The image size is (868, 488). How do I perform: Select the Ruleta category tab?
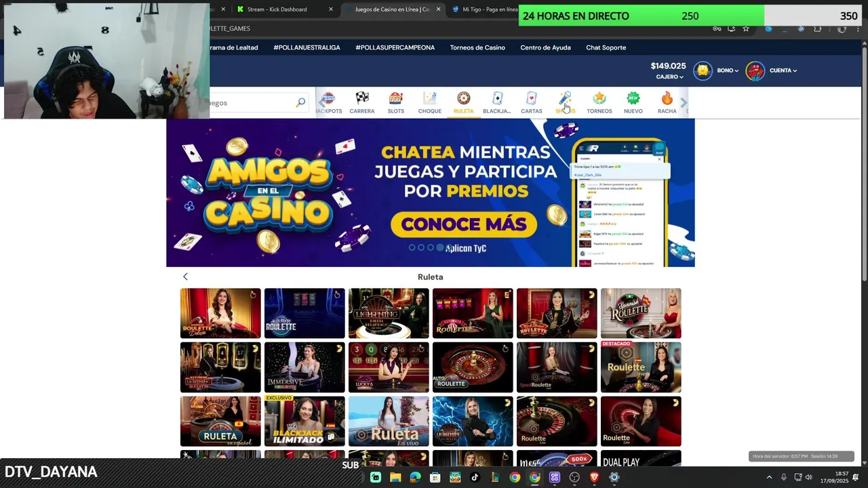point(464,102)
